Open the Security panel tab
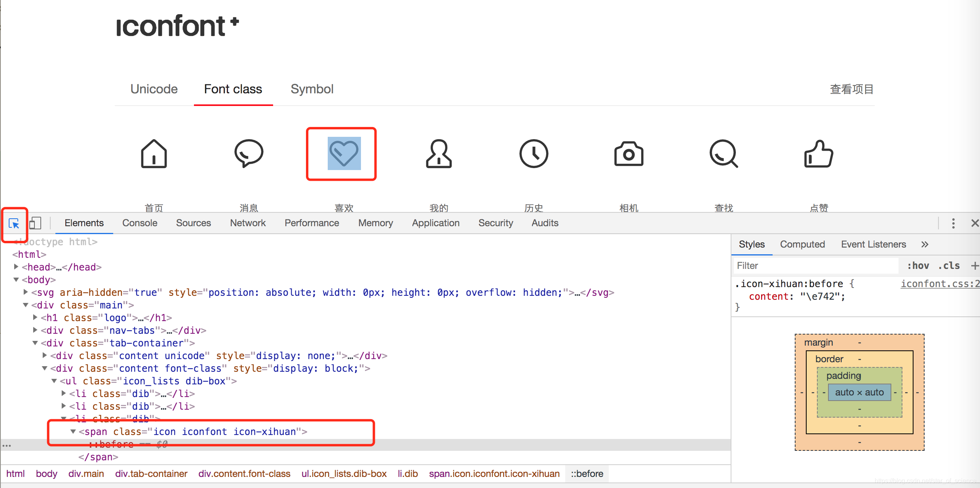980x488 pixels. [x=496, y=223]
